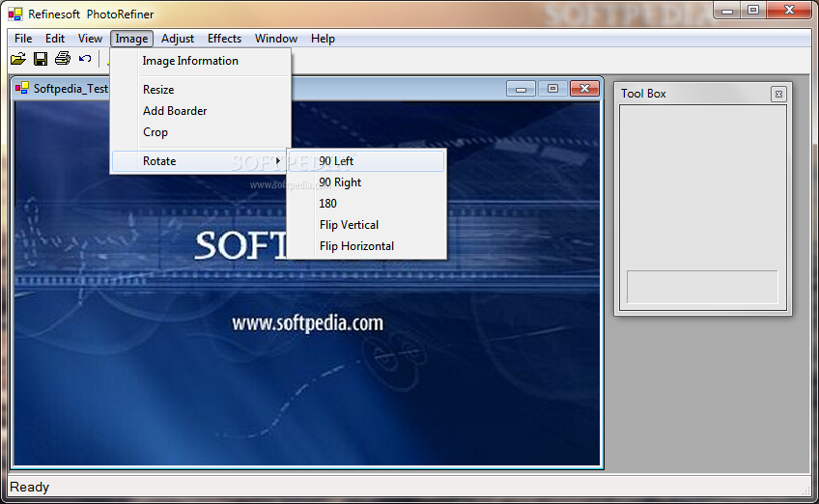The height and width of the screenshot is (504, 819).
Task: Open the View menu
Action: coord(90,39)
